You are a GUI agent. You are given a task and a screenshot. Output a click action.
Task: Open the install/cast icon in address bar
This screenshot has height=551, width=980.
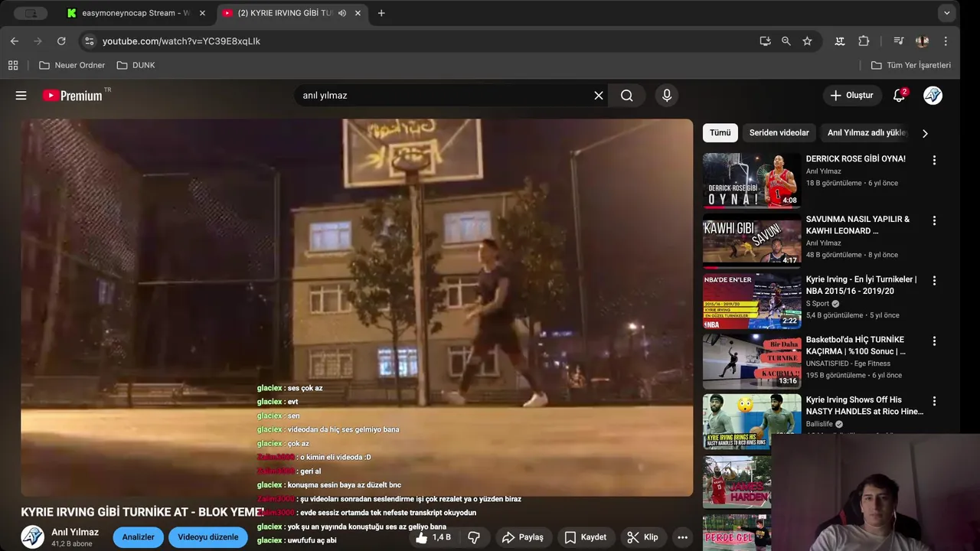[x=765, y=41]
